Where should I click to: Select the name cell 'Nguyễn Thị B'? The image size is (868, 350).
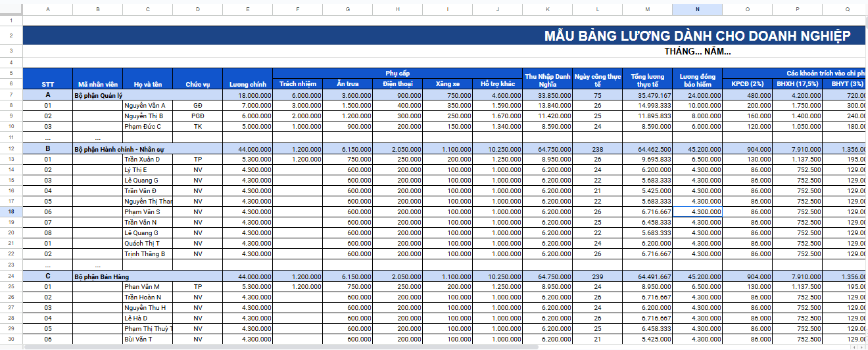(147, 116)
